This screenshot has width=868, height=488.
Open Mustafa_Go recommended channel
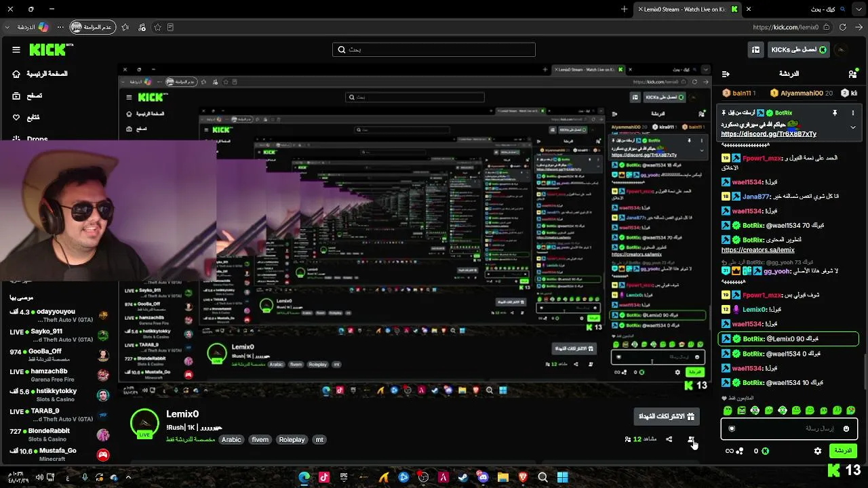[x=60, y=454]
